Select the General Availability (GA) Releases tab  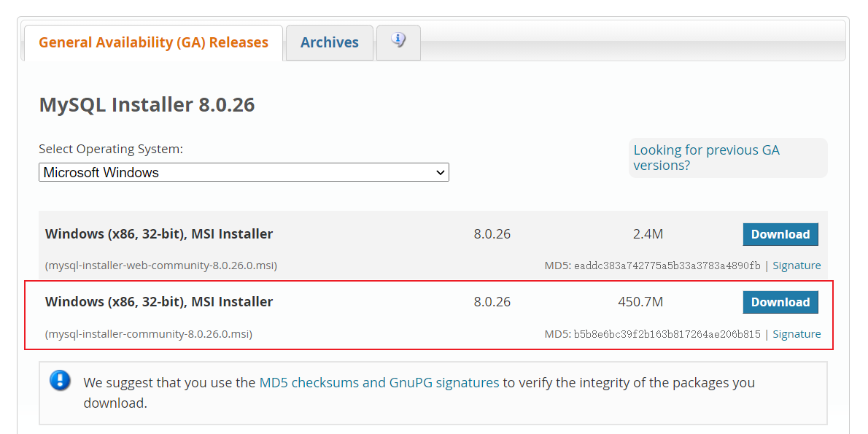153,42
